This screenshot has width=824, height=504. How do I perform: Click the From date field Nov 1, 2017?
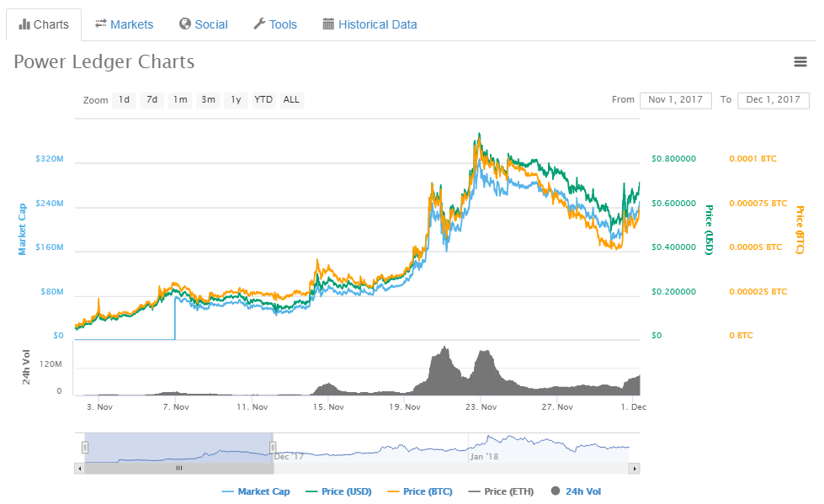[x=675, y=100]
